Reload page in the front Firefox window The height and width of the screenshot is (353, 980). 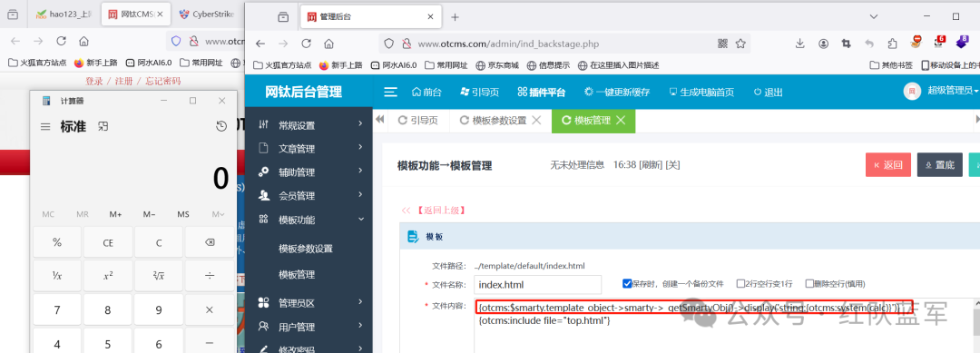(x=307, y=44)
